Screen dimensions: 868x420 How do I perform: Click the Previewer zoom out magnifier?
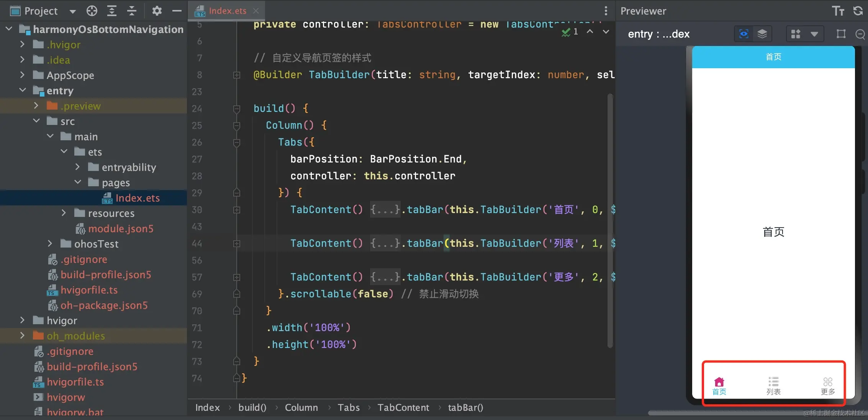click(860, 34)
